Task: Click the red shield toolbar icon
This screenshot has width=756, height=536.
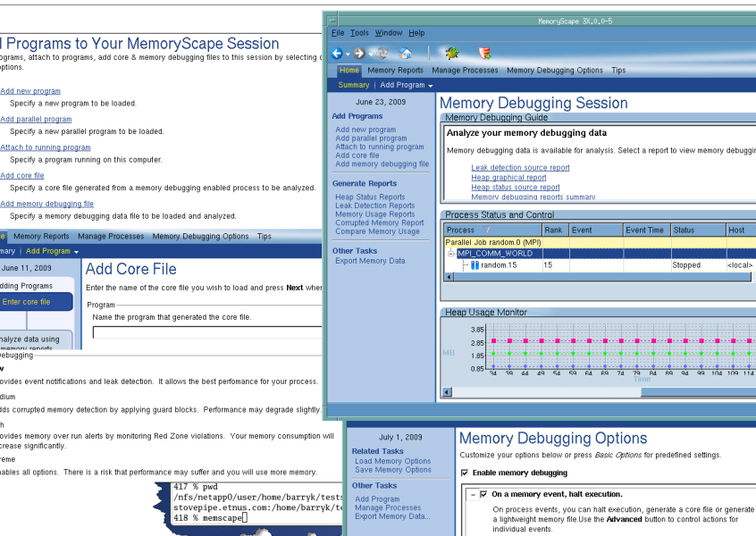Action: click(484, 54)
